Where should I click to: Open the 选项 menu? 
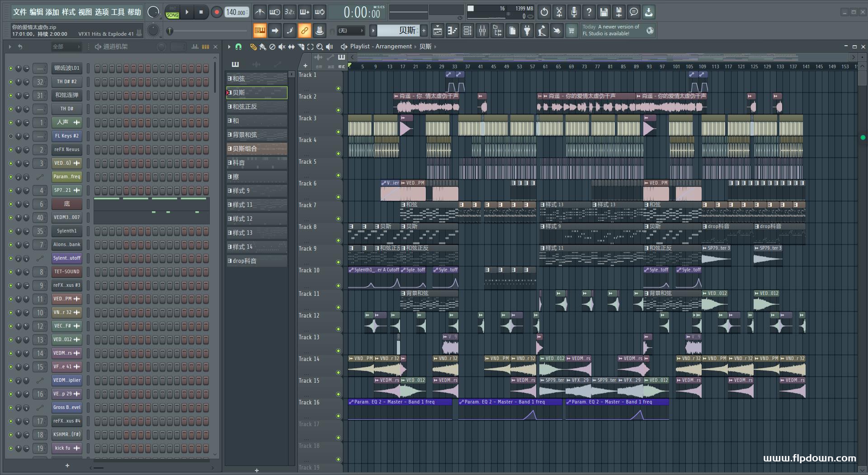coord(102,12)
